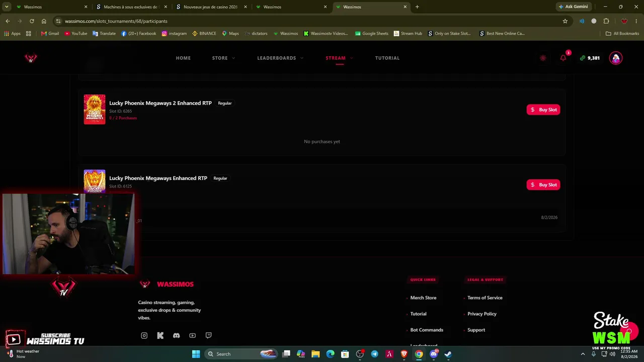This screenshot has width=644, height=362.
Task: Open the footer Tutorial link
Action: tap(418, 314)
